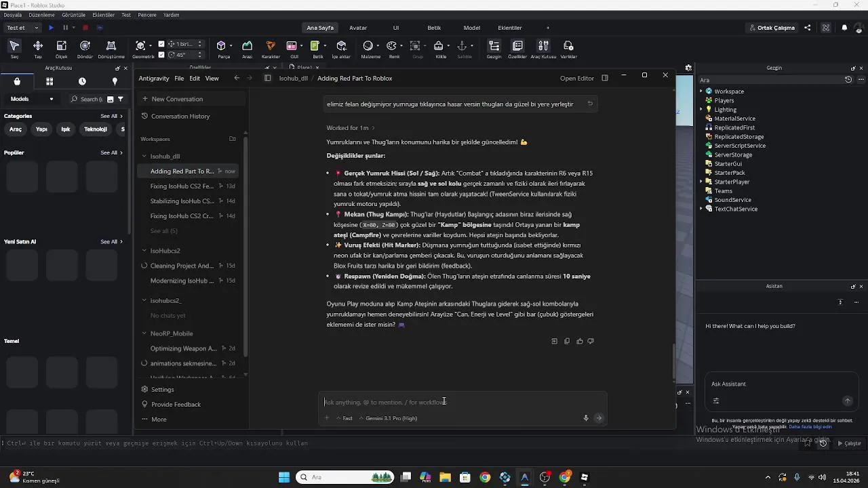
Task: Give thumbs up to the response
Action: [579, 342]
